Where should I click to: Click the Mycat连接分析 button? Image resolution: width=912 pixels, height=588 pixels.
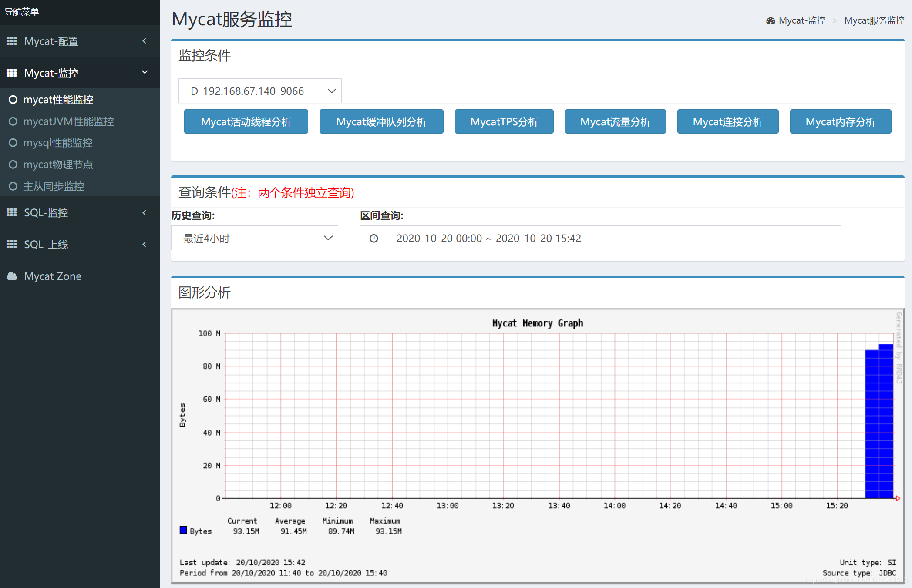tap(728, 121)
